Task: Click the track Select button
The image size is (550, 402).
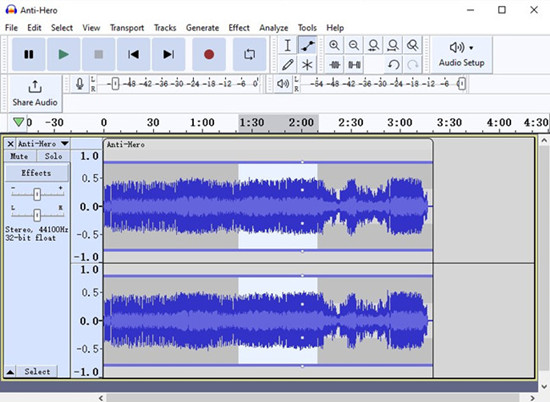Action: click(x=37, y=371)
